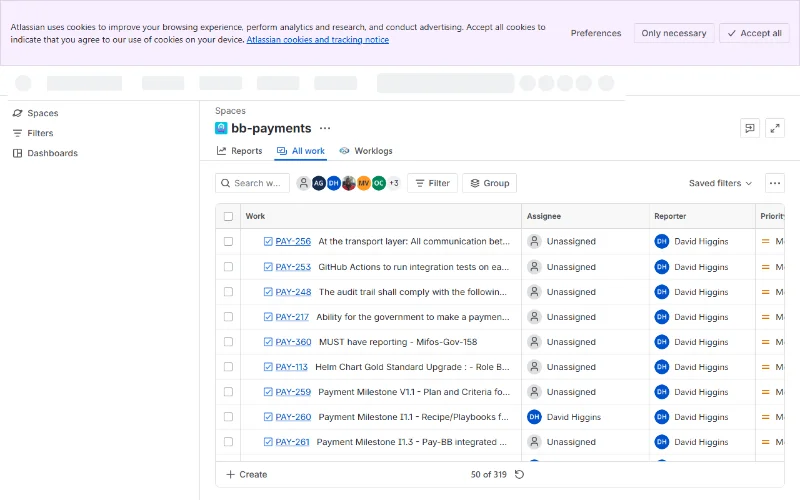
Task: Open the toolbar more options menu
Action: pyautogui.click(x=774, y=183)
